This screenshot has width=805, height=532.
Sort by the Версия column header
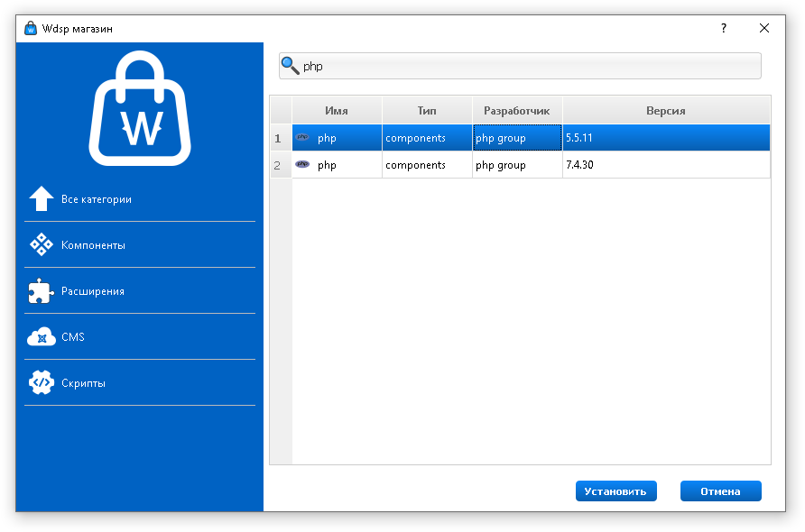pyautogui.click(x=666, y=110)
